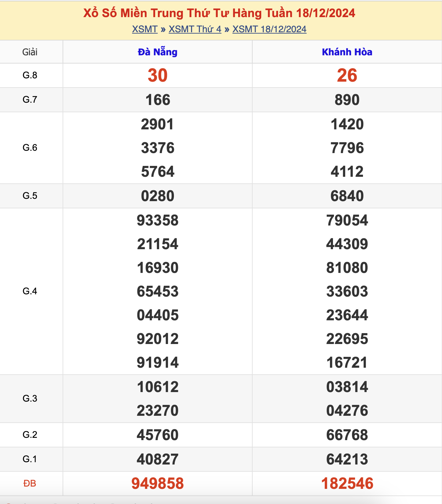Click the number 16930

(158, 268)
